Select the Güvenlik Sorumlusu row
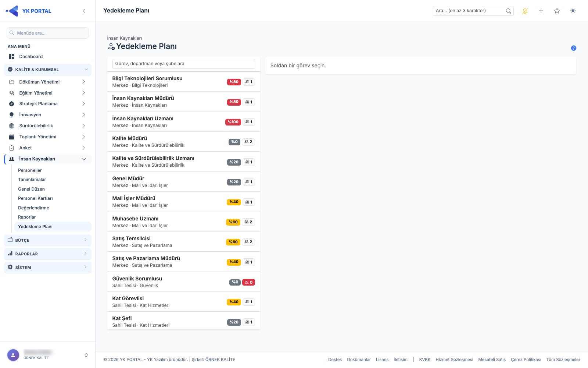 click(184, 282)
